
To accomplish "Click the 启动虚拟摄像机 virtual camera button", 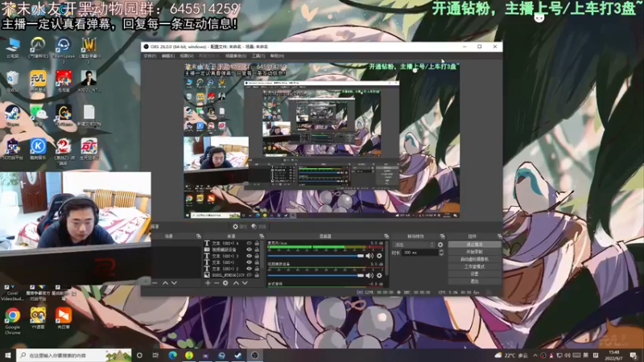I will coord(474,259).
